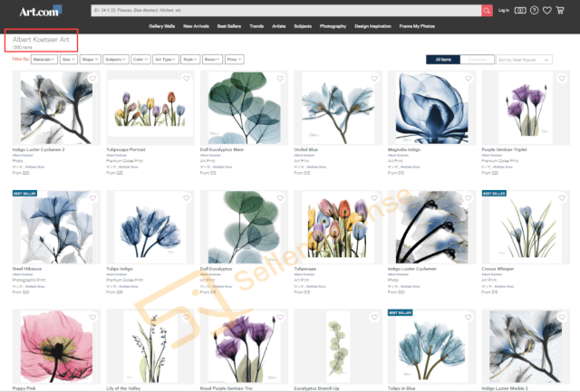This screenshot has height=392, width=580.
Task: Open the shopping cart icon
Action: point(560,10)
